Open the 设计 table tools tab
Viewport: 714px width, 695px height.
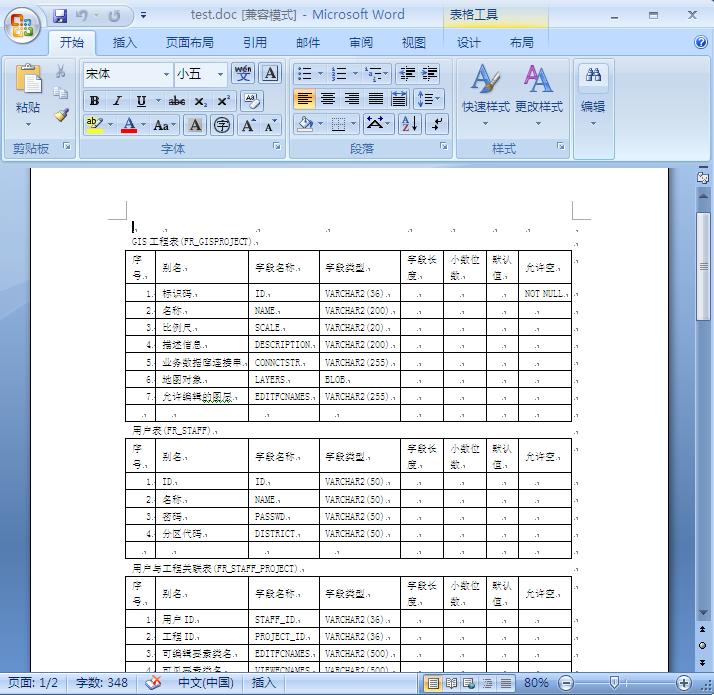pyautogui.click(x=469, y=42)
